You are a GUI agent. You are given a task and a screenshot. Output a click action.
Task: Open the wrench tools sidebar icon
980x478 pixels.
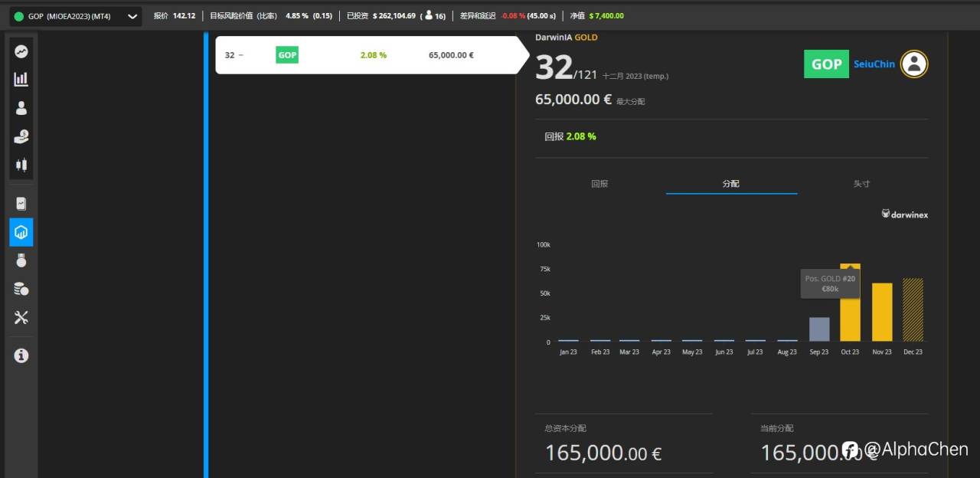pyautogui.click(x=21, y=317)
